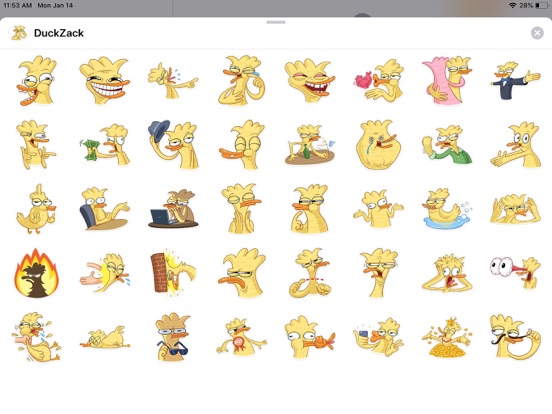Select the duck bumping fists sticker
Viewport: 552px width, 414px height.
(x=310, y=273)
